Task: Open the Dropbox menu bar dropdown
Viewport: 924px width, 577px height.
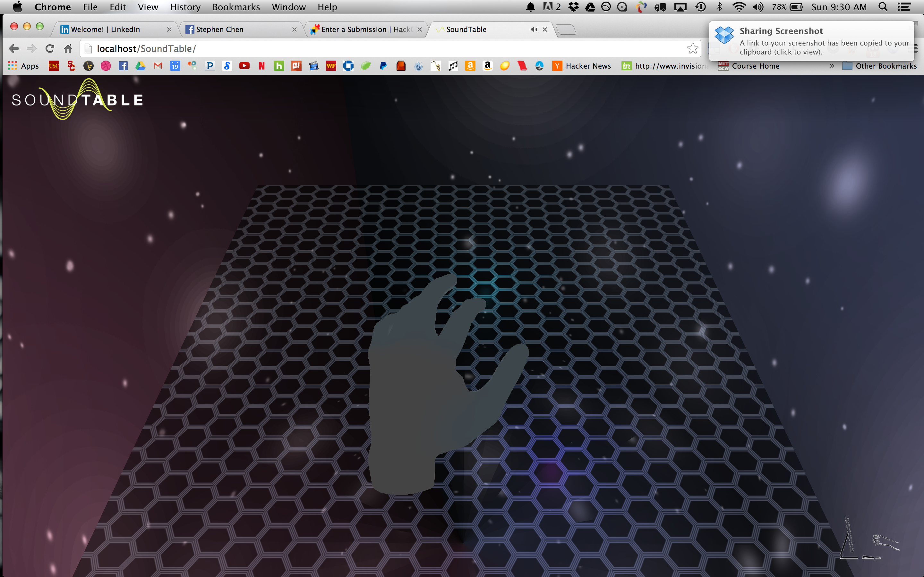Action: [573, 7]
